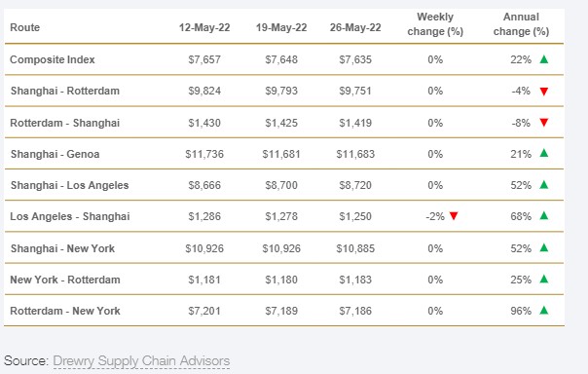
Task: Click the Weekly change (%) header
Action: click(x=435, y=24)
